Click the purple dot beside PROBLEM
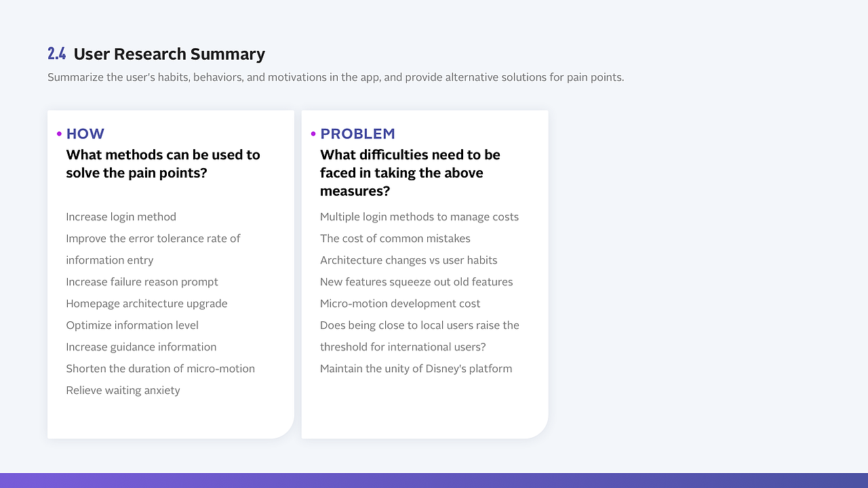 (313, 134)
